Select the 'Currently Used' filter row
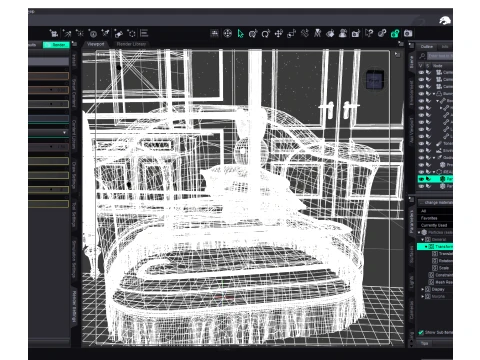The width and height of the screenshot is (480, 360). [x=435, y=225]
